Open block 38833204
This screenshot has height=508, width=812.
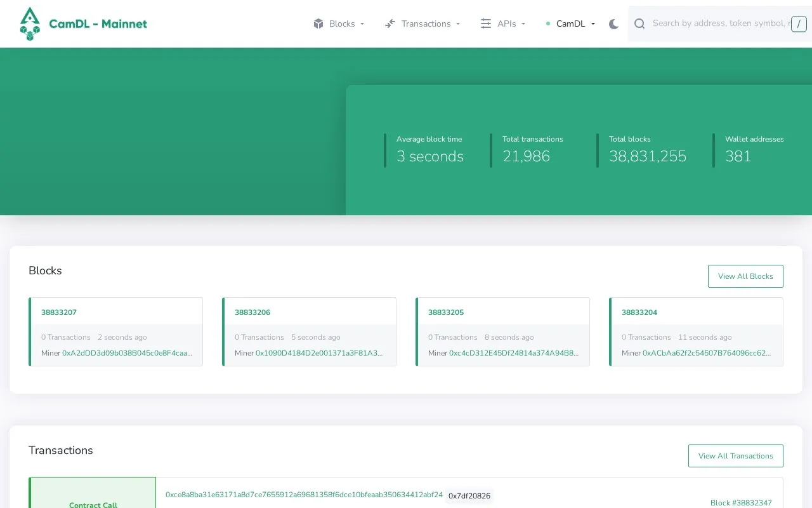point(639,312)
